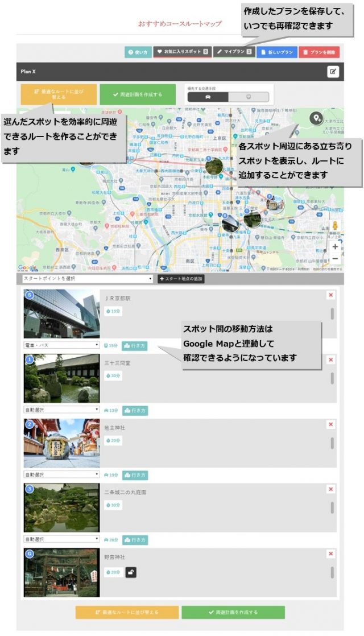Click the unlock icon on 野宮神社

131,572
